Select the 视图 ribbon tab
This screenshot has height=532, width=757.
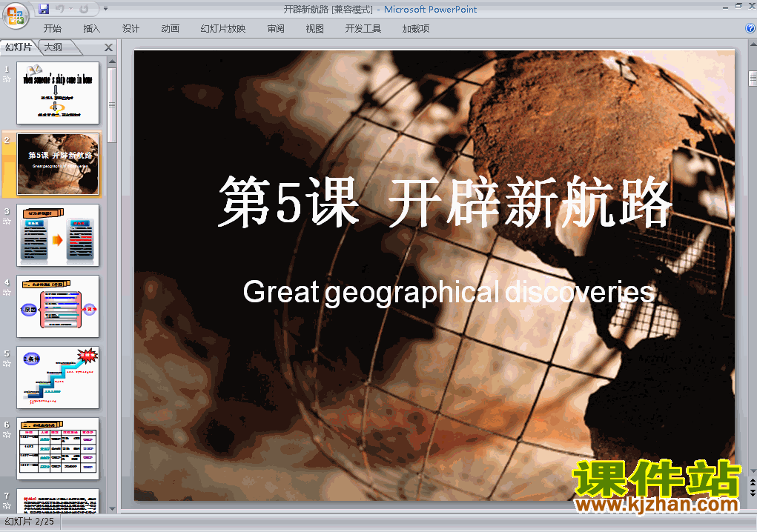[x=315, y=29]
